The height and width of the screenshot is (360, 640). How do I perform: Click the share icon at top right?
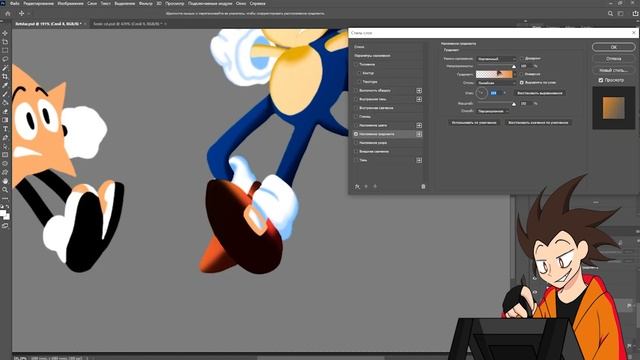click(x=635, y=13)
